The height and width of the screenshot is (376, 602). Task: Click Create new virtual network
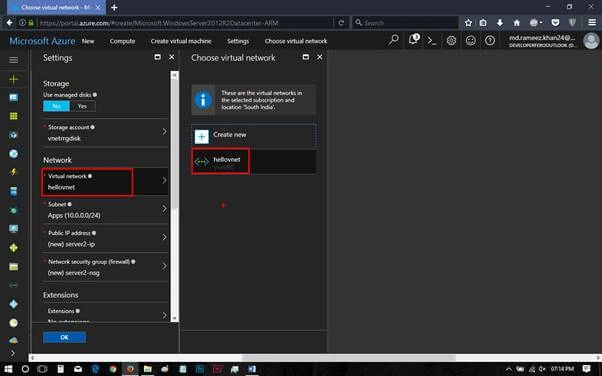pos(254,136)
